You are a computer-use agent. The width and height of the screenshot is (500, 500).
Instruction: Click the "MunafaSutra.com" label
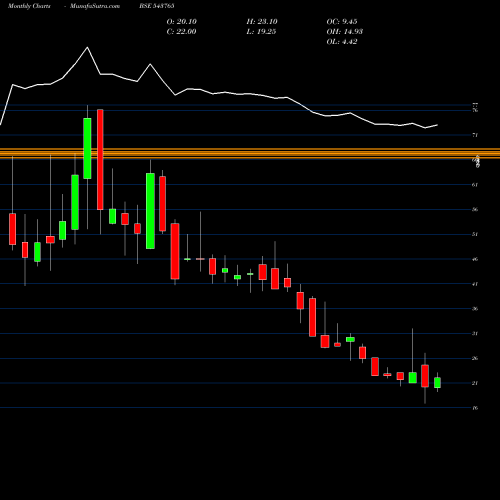95,6
